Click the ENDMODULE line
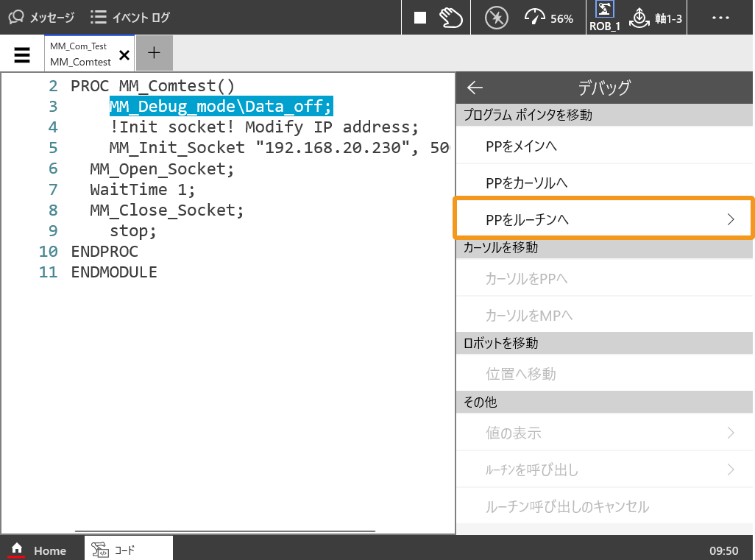 tap(114, 272)
